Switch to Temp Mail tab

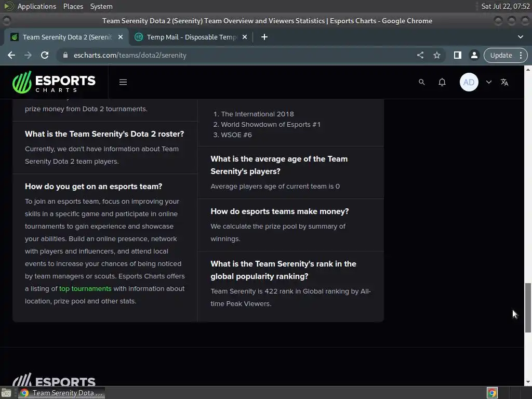coord(191,37)
